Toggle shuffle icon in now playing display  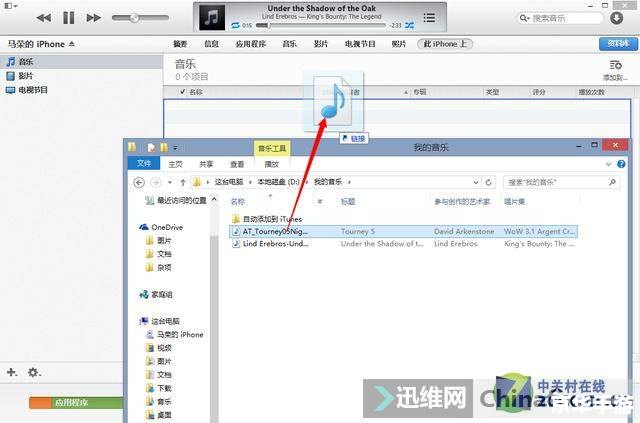[409, 25]
